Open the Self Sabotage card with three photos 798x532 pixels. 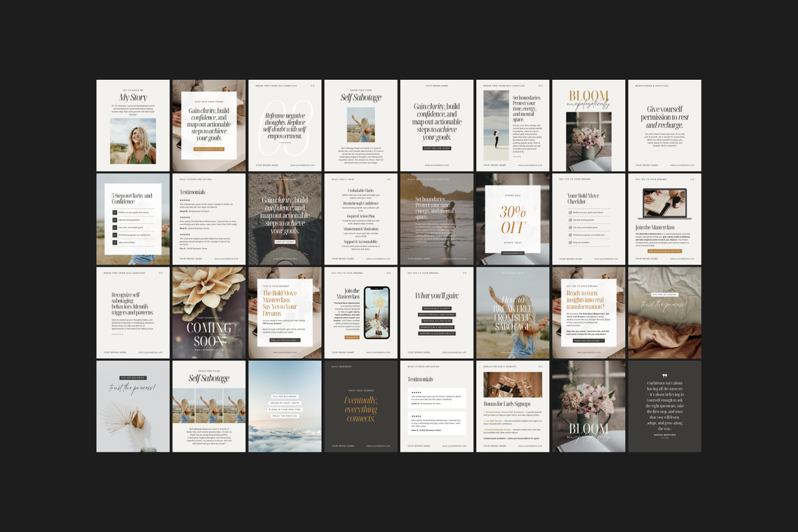(209, 407)
